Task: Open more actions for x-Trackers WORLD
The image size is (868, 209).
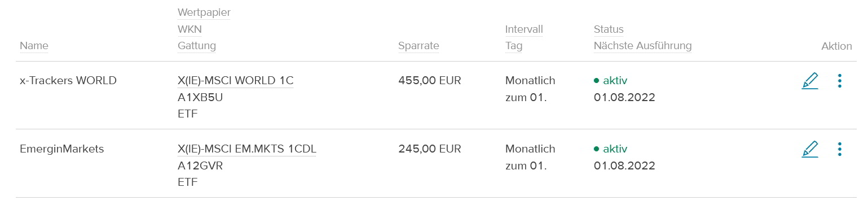Action: pyautogui.click(x=839, y=81)
